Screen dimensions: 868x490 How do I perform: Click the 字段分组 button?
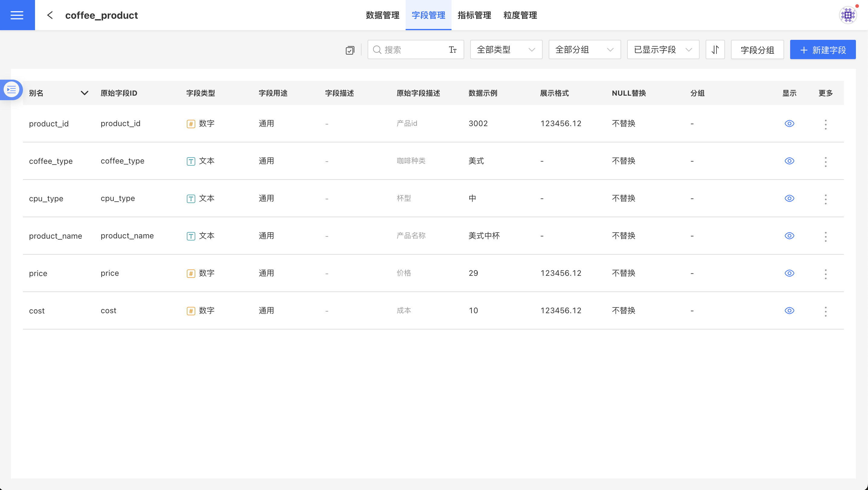(757, 50)
